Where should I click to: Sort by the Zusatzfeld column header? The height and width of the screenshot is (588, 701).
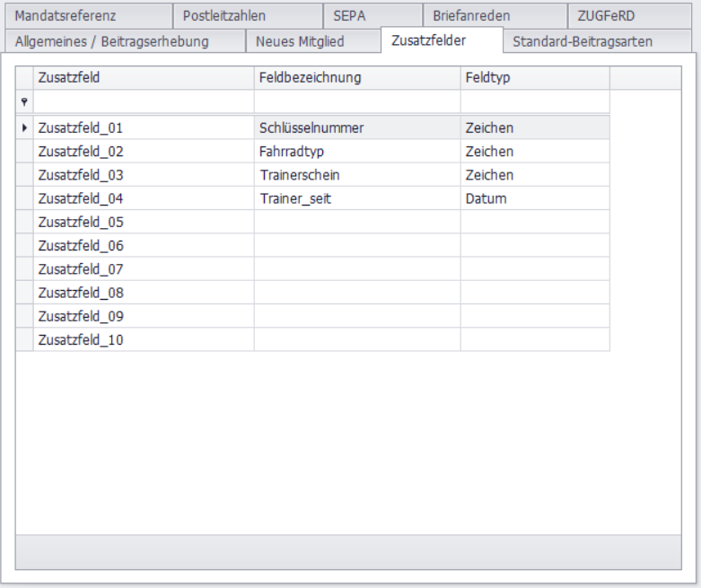[143, 78]
